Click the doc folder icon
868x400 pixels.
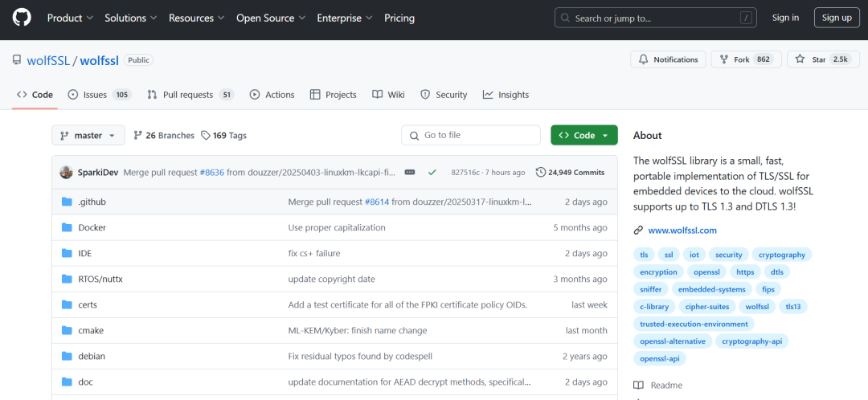tap(67, 382)
